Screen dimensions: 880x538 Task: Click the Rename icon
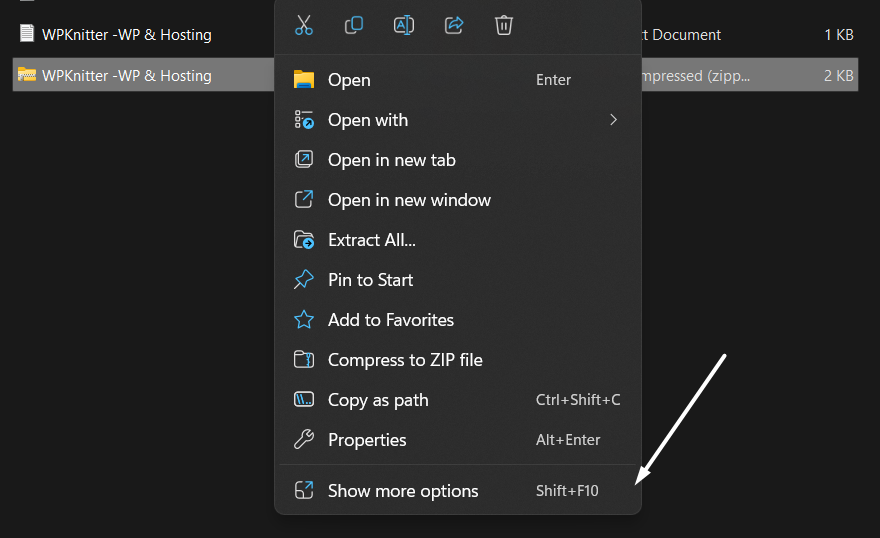click(404, 25)
